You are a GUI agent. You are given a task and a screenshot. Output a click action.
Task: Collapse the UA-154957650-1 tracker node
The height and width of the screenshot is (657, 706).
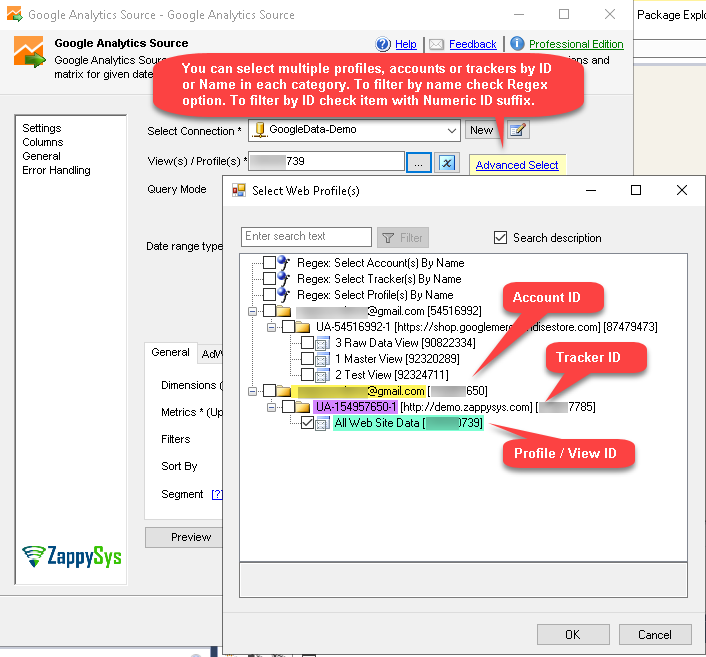tap(272, 408)
